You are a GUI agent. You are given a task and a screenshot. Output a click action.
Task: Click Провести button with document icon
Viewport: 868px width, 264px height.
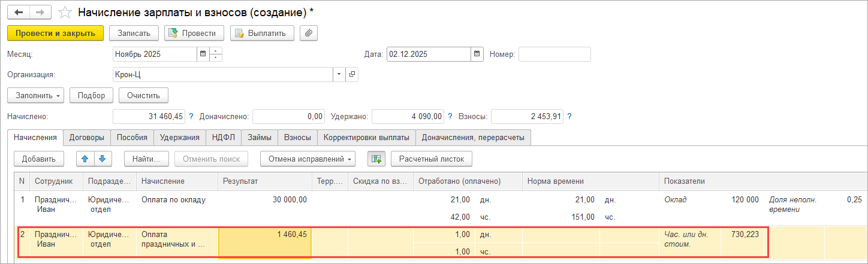tap(194, 33)
